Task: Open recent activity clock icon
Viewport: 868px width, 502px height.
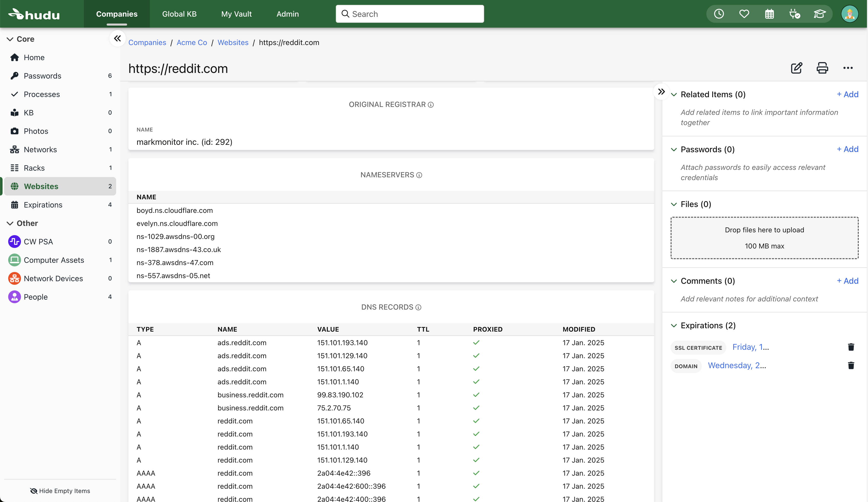Action: tap(719, 14)
